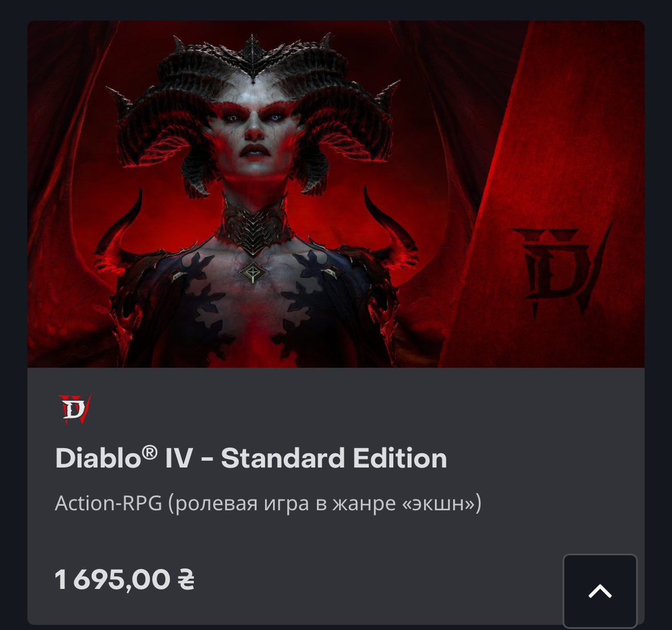Screen dimensions: 672x630
Task: Click the scroll-to-top chevron button
Action: (600, 591)
